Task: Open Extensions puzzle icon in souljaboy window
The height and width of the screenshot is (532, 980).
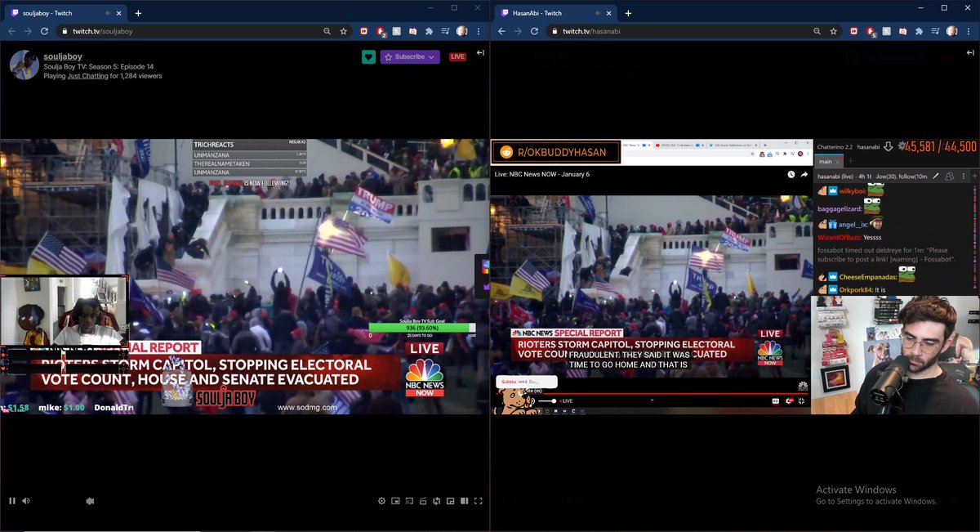Action: click(x=429, y=31)
